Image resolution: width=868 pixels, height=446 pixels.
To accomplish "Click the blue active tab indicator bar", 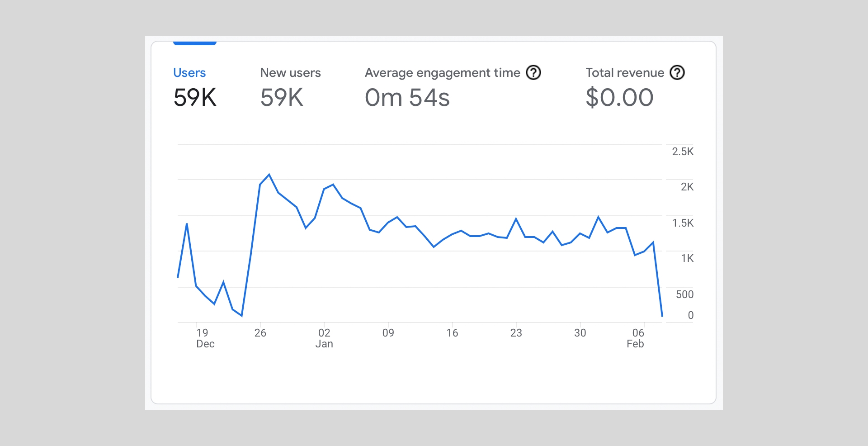I will coord(195,43).
